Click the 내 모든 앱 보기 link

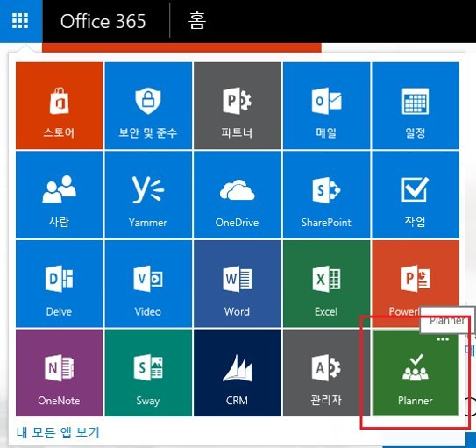(58, 432)
